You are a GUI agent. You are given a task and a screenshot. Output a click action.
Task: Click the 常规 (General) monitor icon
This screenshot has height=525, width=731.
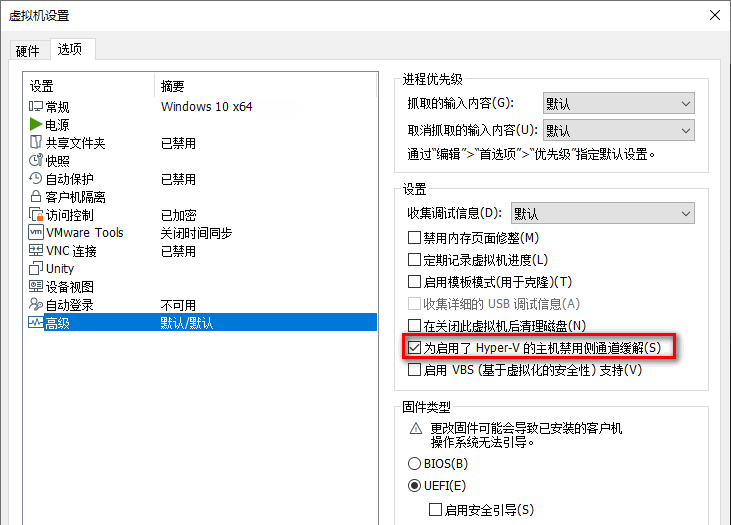36,106
